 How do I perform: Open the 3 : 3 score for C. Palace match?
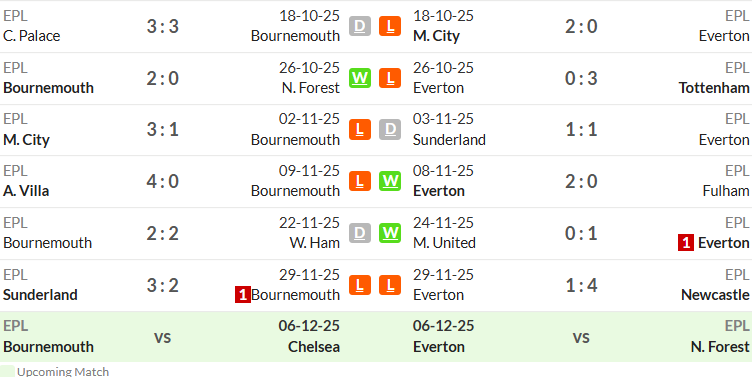tap(163, 26)
